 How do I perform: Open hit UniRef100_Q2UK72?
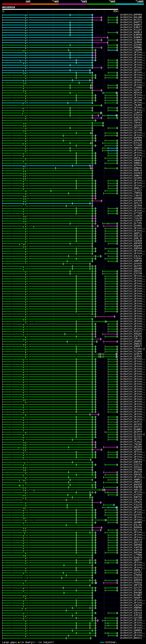point(131,90)
